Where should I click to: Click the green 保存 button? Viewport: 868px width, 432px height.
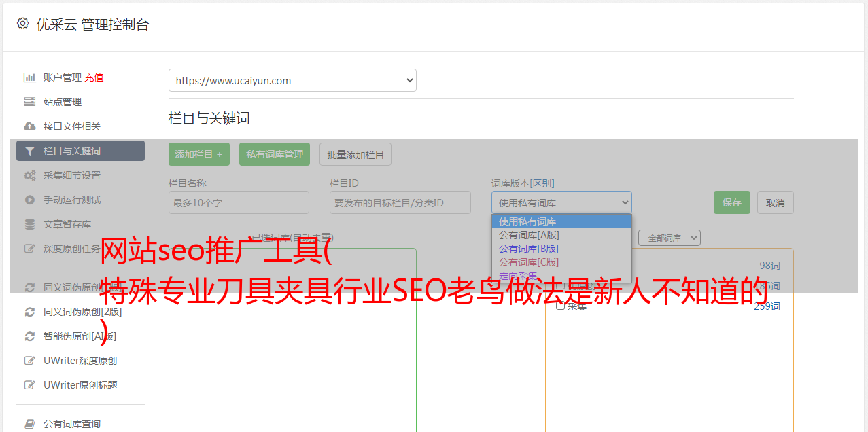point(732,202)
